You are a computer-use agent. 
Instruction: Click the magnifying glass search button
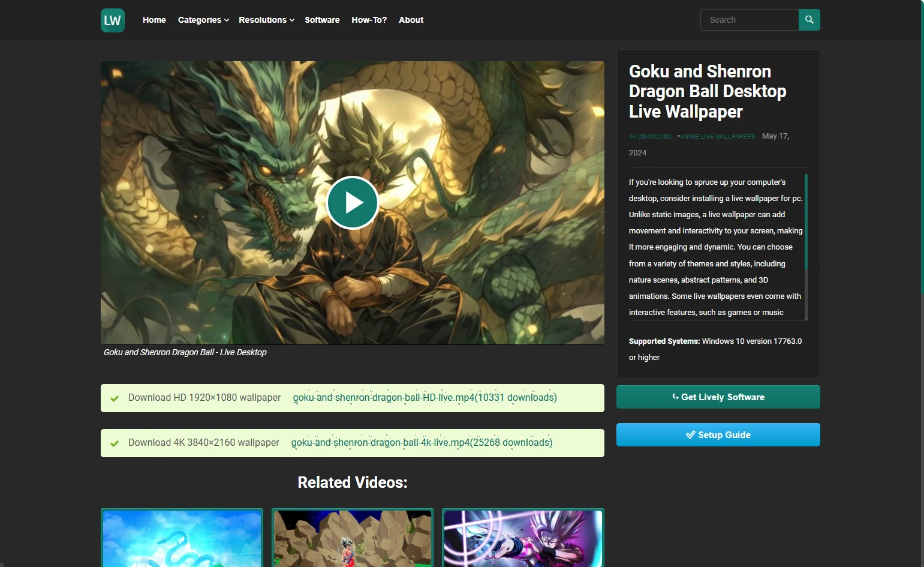tap(809, 20)
